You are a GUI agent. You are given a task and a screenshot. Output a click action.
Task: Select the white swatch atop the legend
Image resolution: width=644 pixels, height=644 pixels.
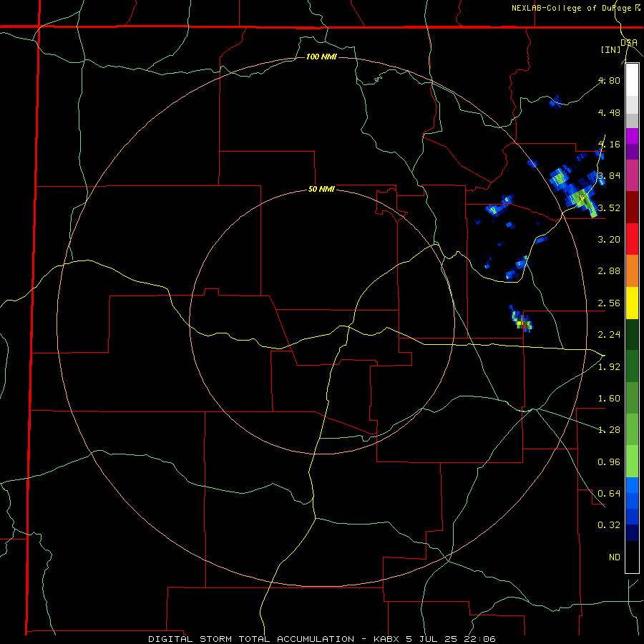tap(632, 80)
